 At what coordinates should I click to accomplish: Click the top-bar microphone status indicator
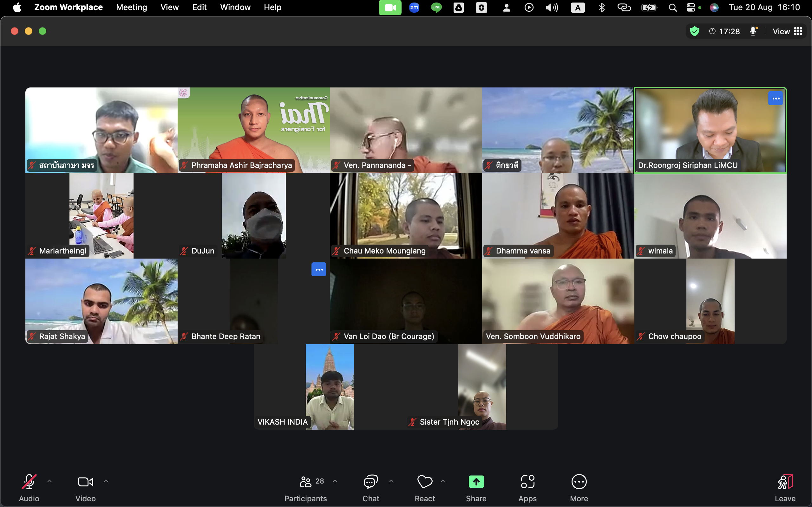pos(753,31)
